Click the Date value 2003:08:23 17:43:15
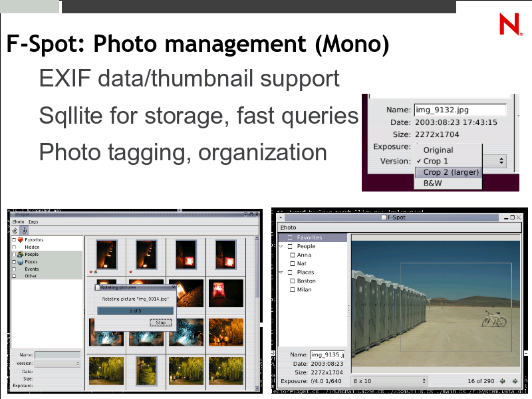This screenshot has width=532, height=399. pyautogui.click(x=456, y=122)
